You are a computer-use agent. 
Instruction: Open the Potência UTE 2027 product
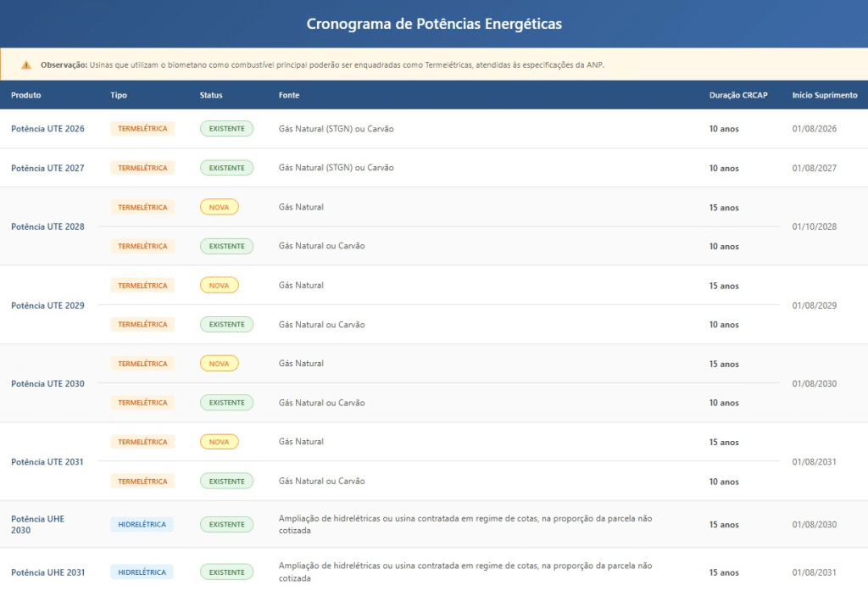tap(47, 168)
